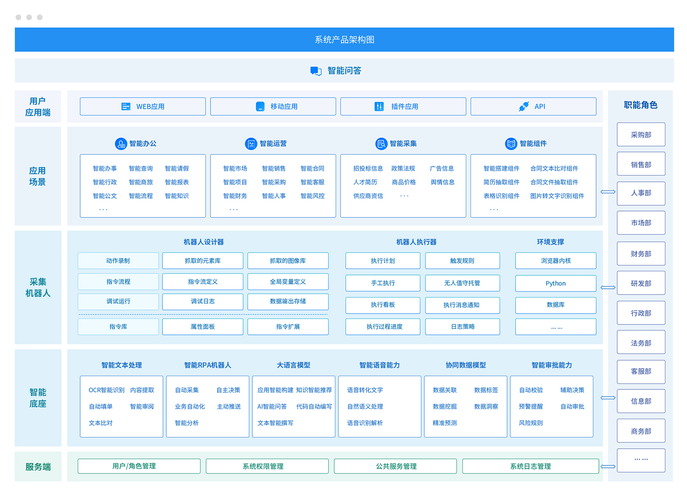This screenshot has width=687, height=500.
Task: Click the 智能采集 section icon
Action: [381, 143]
